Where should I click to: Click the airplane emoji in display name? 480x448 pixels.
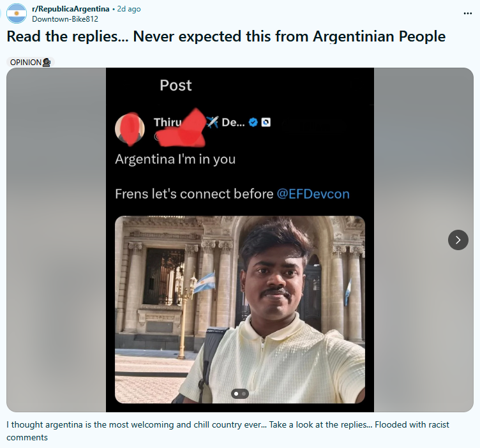[212, 122]
